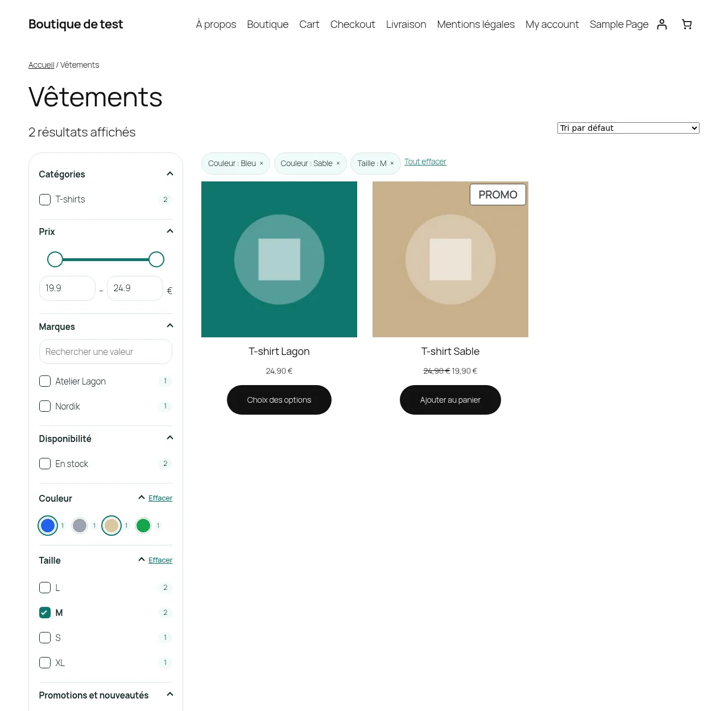
Task: Open the Boutique menu item
Action: coord(268,24)
